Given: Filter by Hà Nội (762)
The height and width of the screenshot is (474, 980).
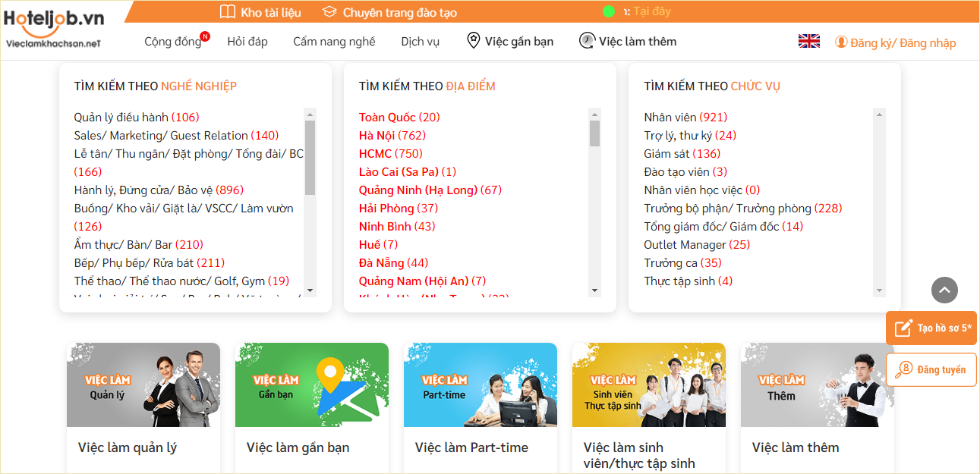Looking at the screenshot, I should [392, 135].
